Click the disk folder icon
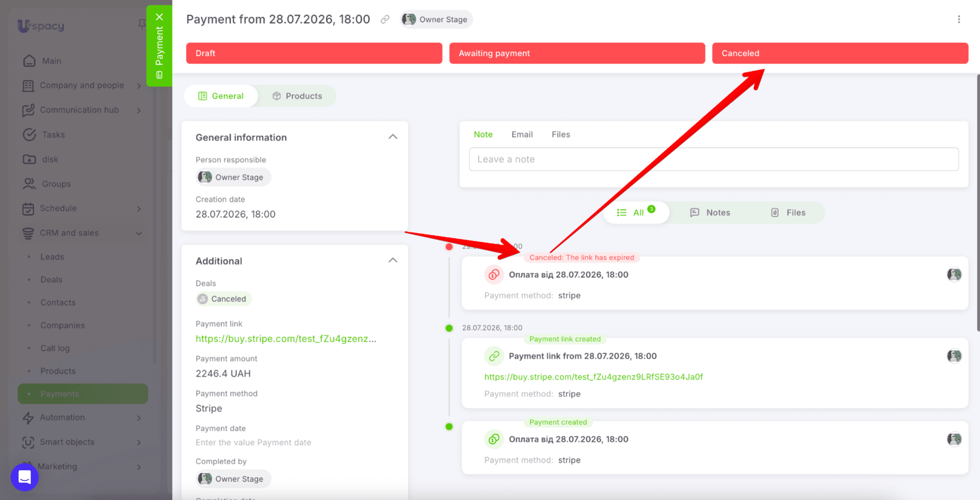980x500 pixels. click(29, 159)
